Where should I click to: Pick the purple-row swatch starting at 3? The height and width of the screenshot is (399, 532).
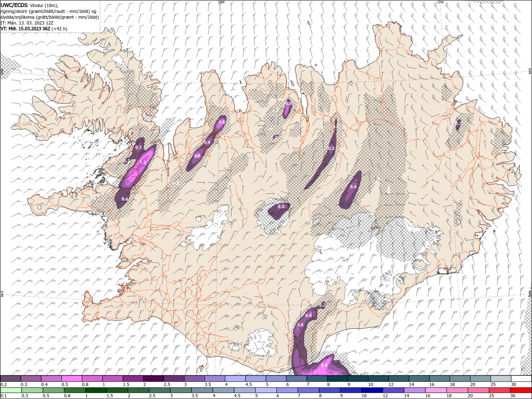tap(194, 379)
